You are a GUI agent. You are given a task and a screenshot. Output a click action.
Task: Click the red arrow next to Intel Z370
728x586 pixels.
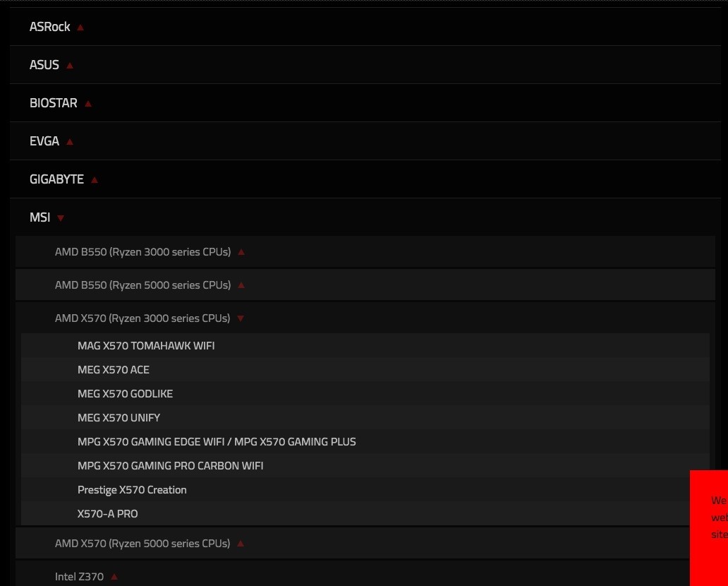coord(114,577)
